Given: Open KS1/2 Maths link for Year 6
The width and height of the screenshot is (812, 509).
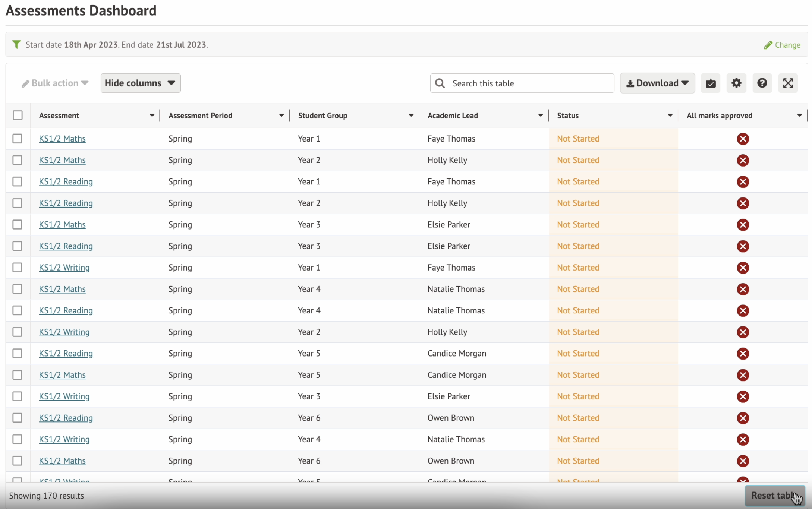Looking at the screenshot, I should 62,461.
